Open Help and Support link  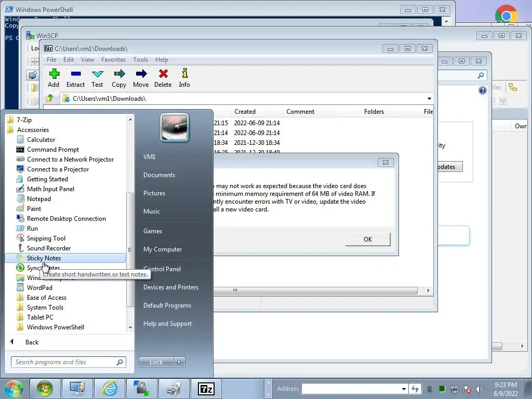[x=167, y=323]
